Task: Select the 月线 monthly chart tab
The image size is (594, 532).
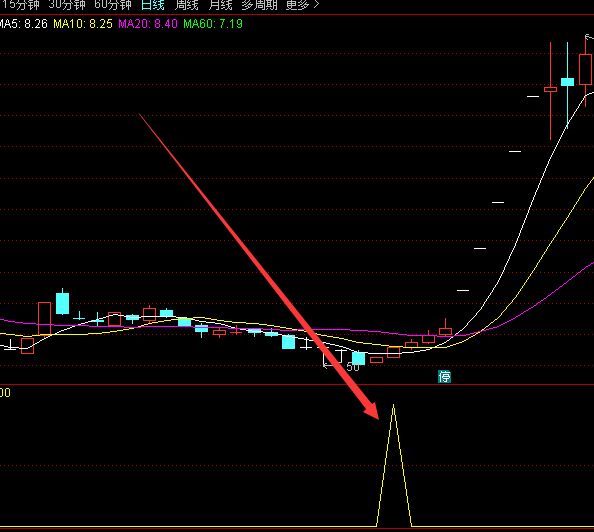Action: click(x=220, y=5)
